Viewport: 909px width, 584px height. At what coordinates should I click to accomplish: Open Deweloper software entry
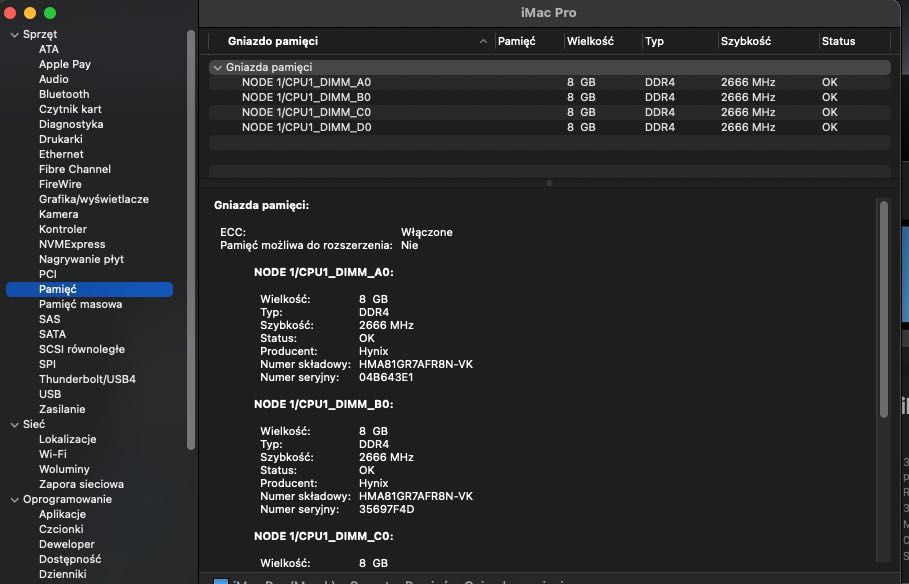[66, 545]
